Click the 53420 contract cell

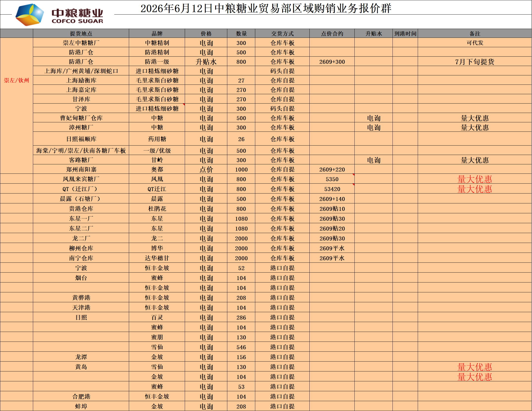point(332,189)
